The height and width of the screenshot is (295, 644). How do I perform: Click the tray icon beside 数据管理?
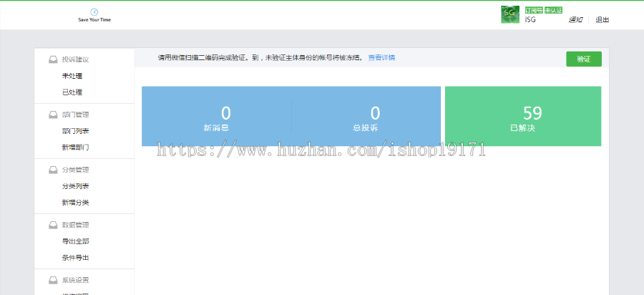[x=53, y=225]
